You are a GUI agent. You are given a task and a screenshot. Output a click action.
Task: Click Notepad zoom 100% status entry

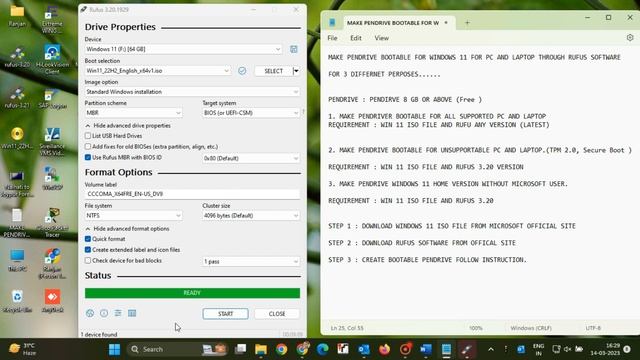coord(476,328)
